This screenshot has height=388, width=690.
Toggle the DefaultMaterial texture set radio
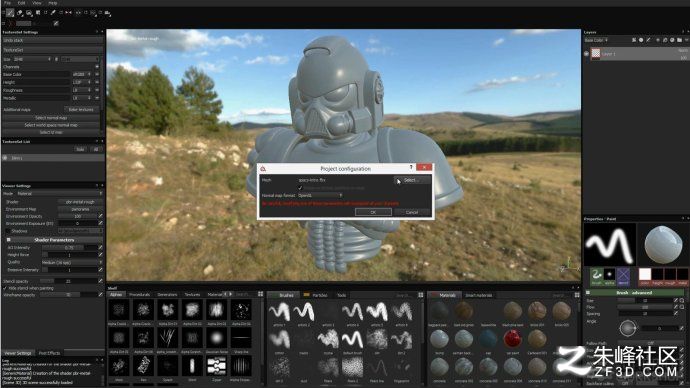[5, 157]
